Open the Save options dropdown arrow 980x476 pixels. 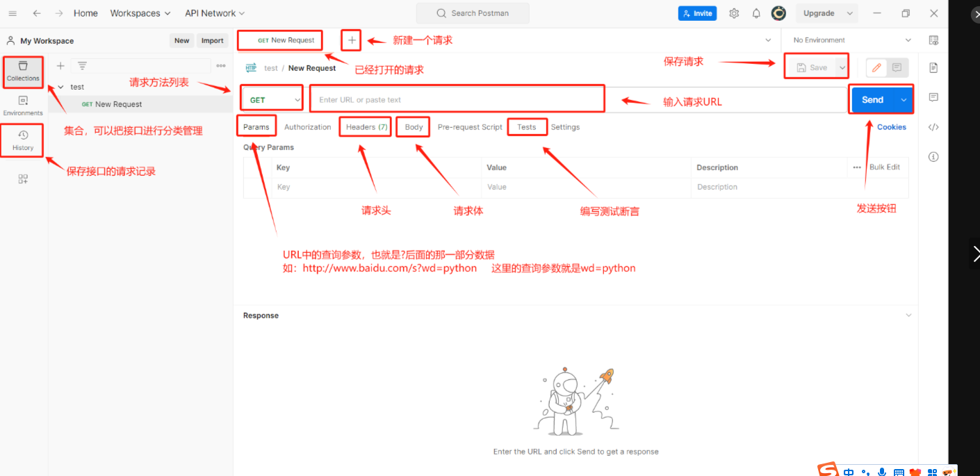coord(842,67)
